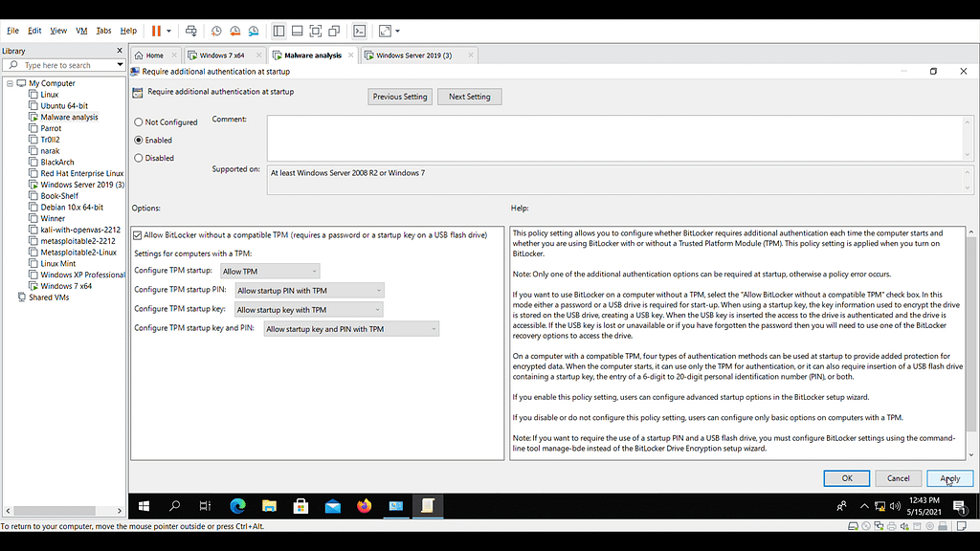Toggle the library sidebar view icon
Screen dimensions: 980x551
tap(278, 31)
